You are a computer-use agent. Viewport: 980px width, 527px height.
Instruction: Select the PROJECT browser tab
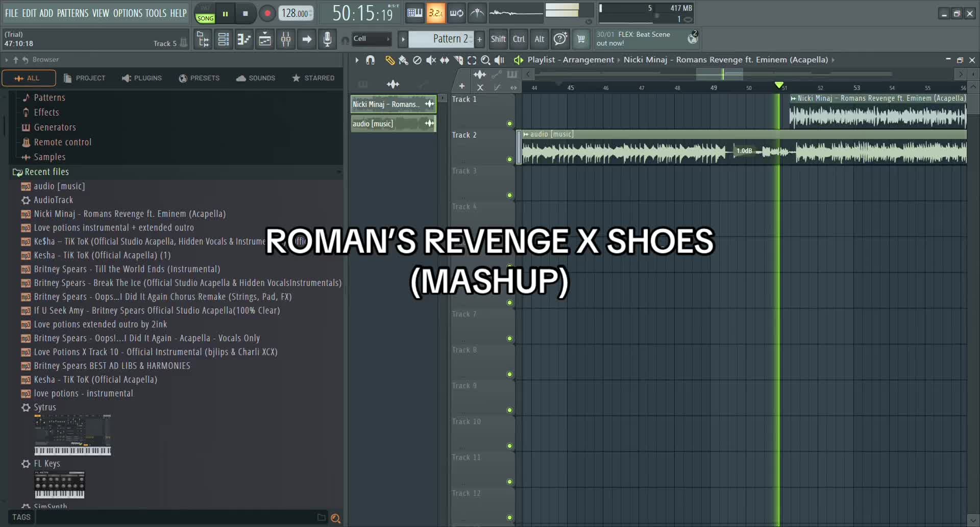85,78
